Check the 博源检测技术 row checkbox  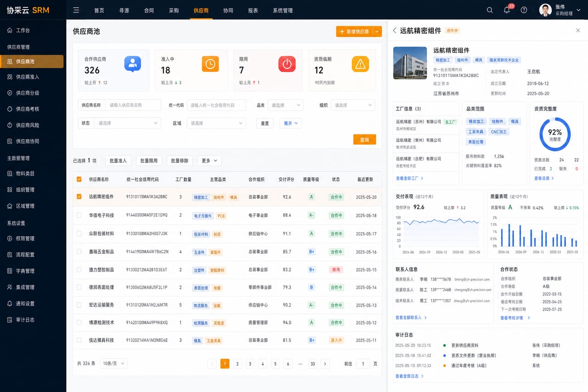[79, 323]
